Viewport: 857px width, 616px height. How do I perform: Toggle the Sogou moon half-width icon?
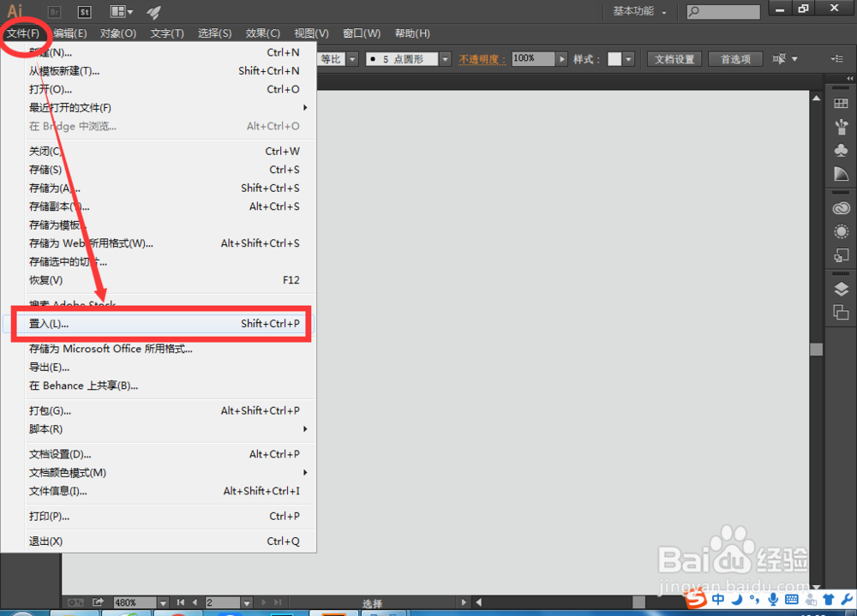tap(737, 600)
